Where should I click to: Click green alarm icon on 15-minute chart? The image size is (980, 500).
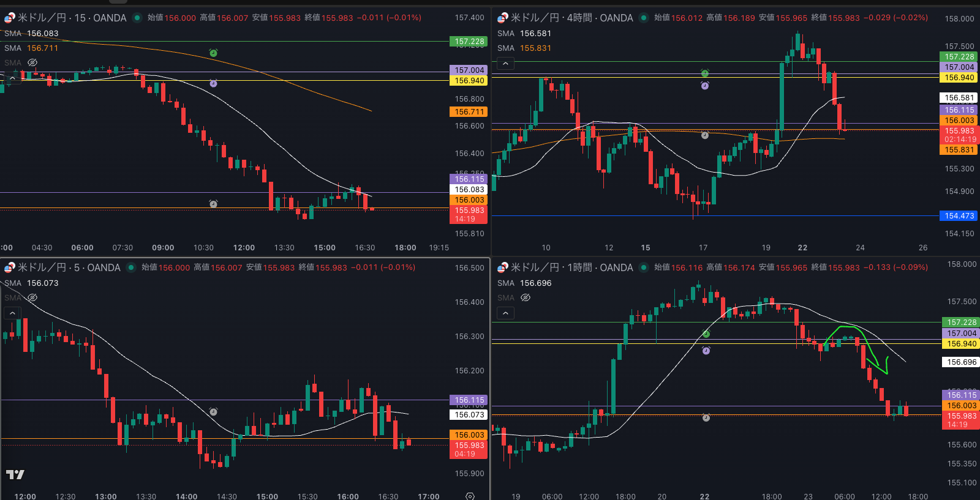tap(213, 53)
